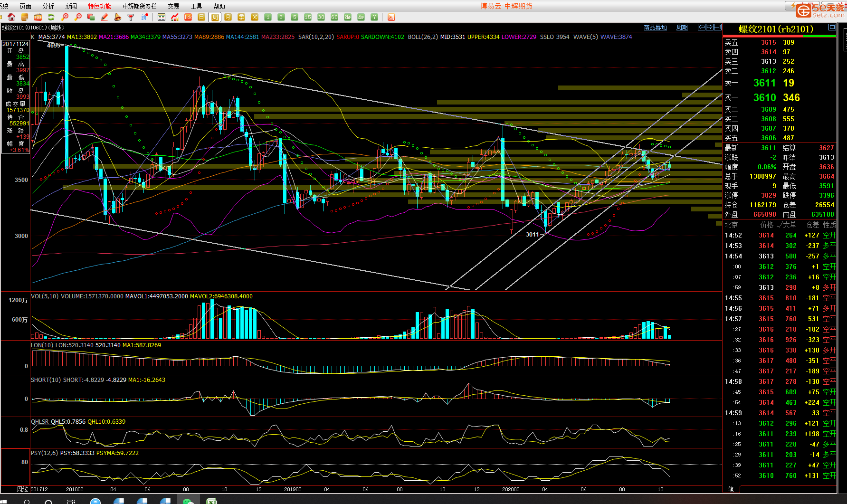Open Excel from the taskbar

point(211,501)
